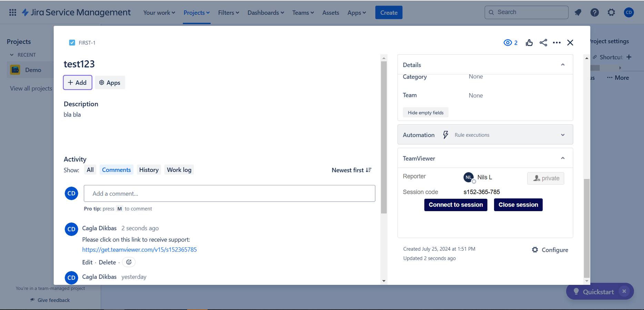
Task: Open the notifications bell icon
Action: (578, 12)
